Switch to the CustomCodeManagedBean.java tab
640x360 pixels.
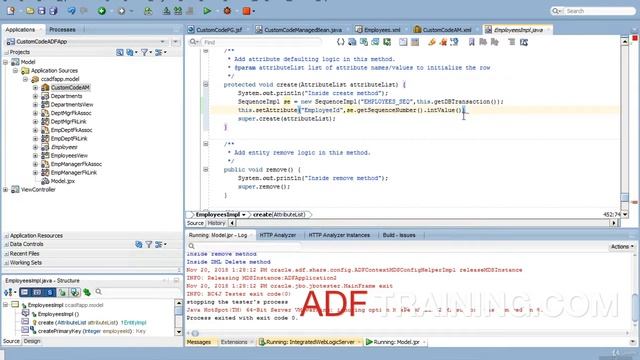[299, 30]
